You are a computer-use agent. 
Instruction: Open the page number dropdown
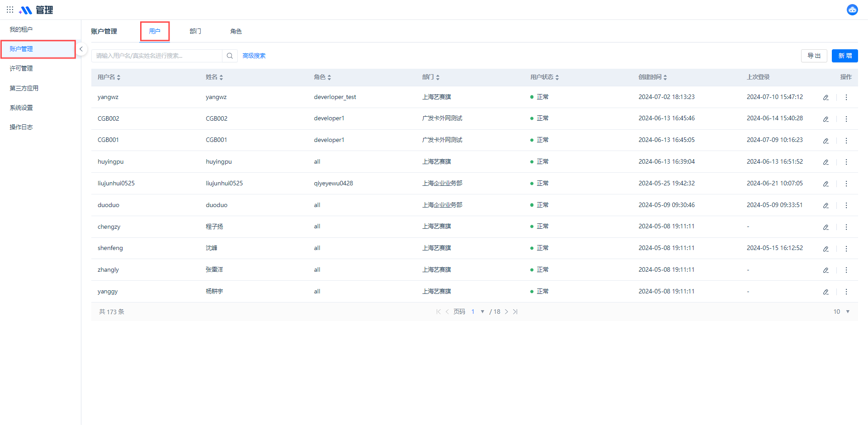pos(482,312)
